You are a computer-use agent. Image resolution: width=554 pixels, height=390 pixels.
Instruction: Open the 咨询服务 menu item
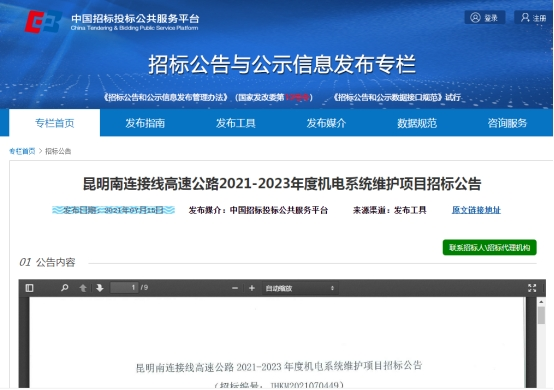[x=507, y=123]
